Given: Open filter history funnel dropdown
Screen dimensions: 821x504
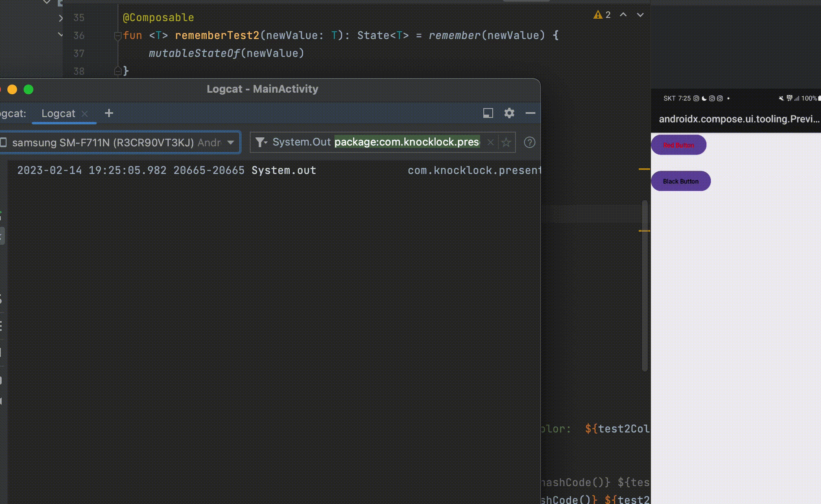Looking at the screenshot, I should point(261,142).
